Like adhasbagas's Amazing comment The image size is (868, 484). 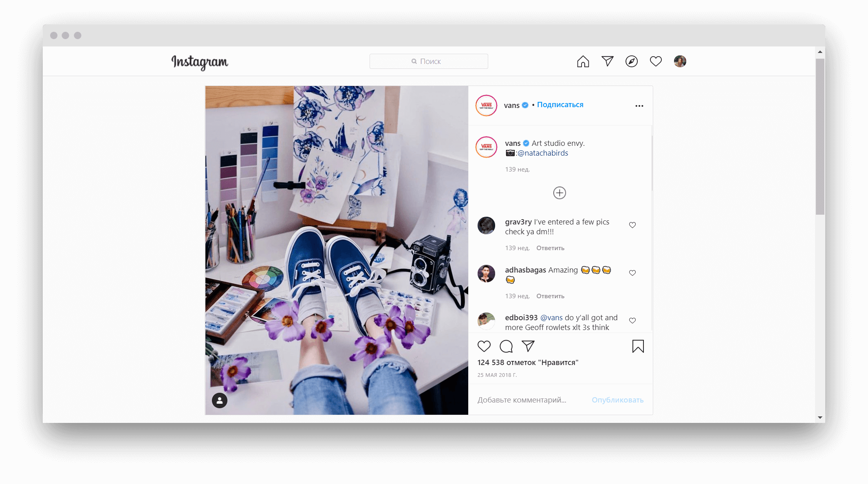[x=632, y=273]
